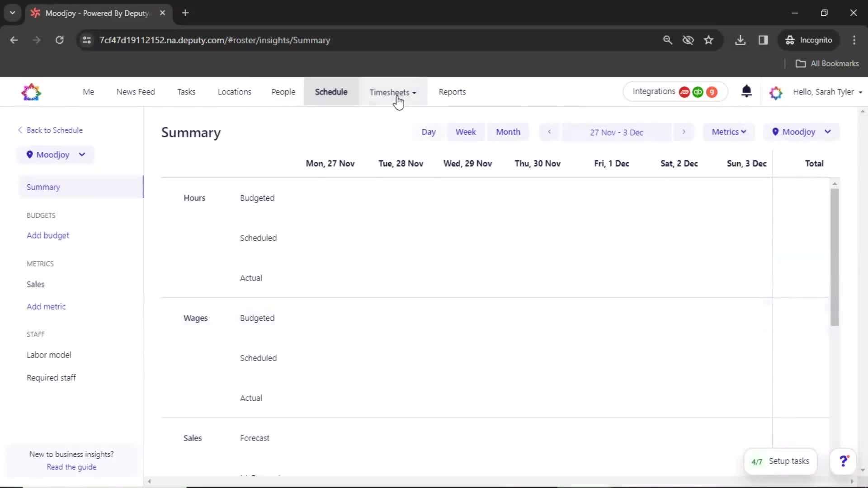
Task: Select Week view toggle button
Action: click(x=466, y=131)
